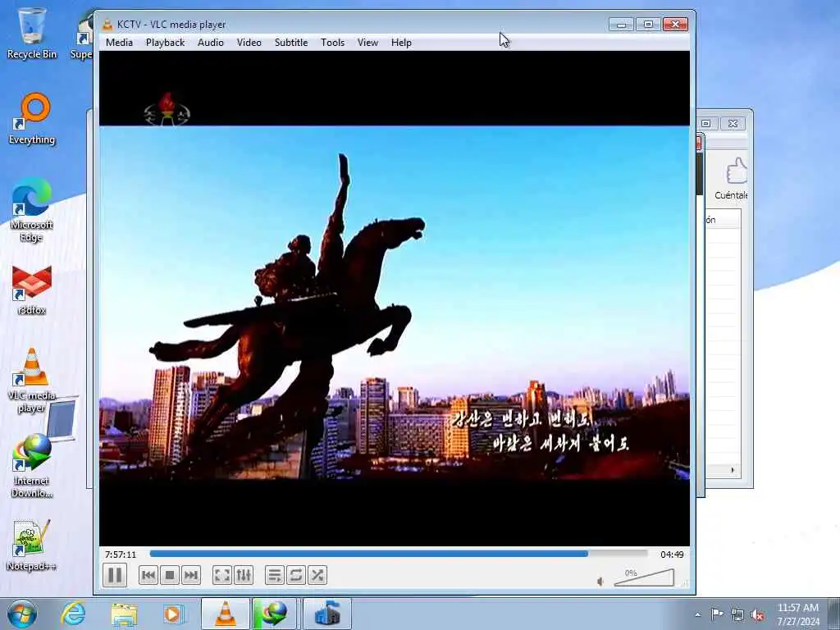Open the View menu

(367, 43)
